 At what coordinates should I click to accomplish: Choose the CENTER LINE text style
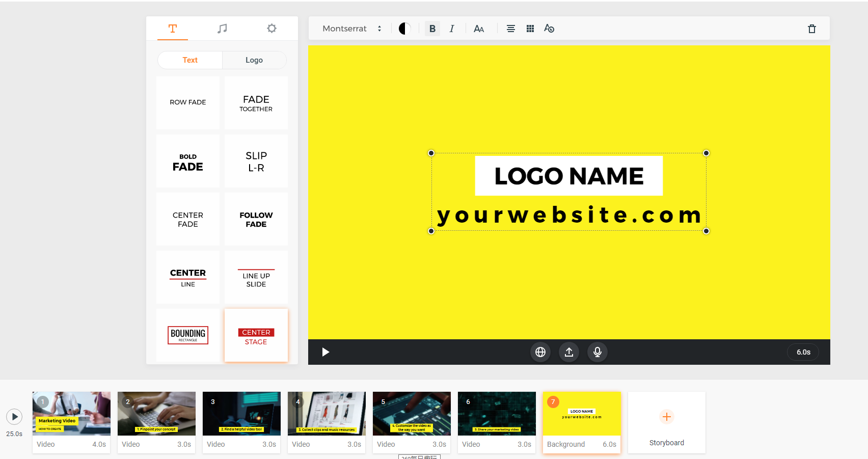(188, 277)
